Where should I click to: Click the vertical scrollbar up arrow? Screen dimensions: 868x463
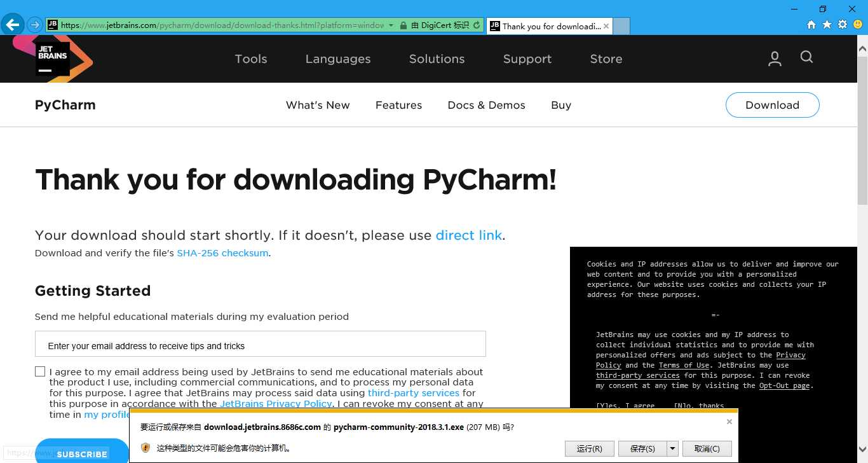[862, 48]
